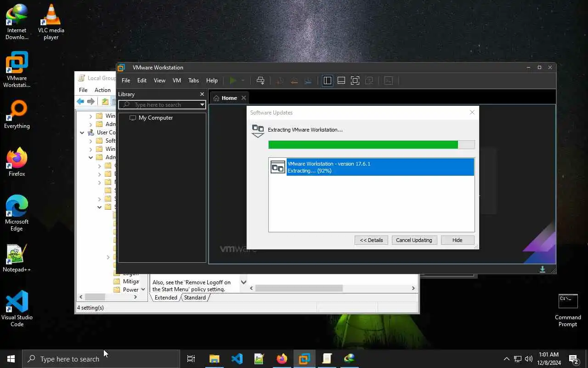
Task: Click the Software Updates header icon
Action: tap(258, 131)
